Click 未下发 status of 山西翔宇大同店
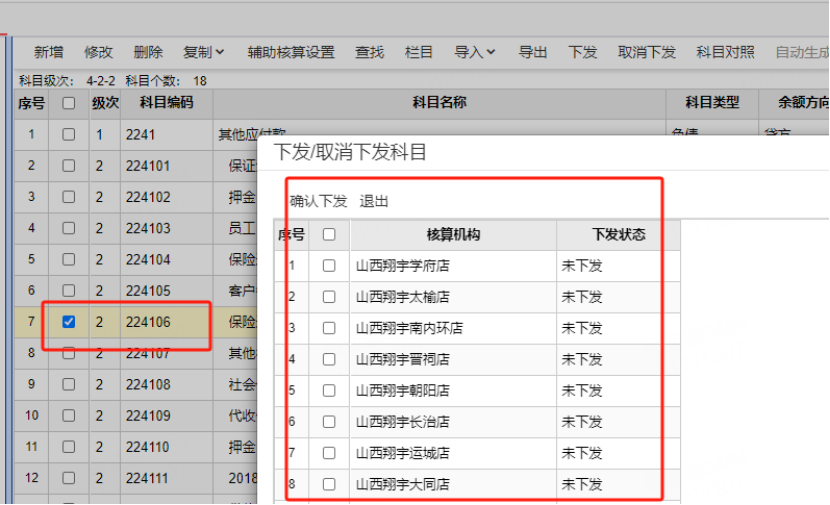Viewport: 830px width, 505px height. point(582,484)
